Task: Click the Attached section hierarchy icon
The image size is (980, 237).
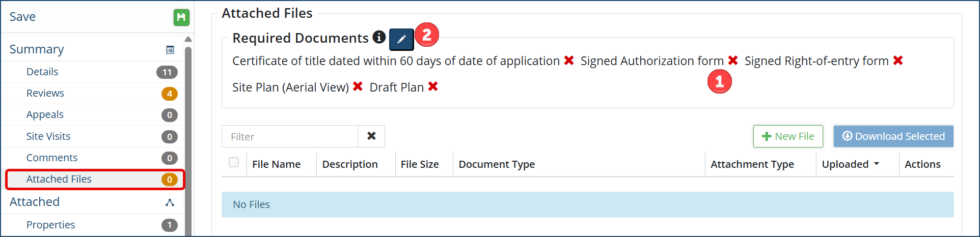Action: [x=170, y=202]
